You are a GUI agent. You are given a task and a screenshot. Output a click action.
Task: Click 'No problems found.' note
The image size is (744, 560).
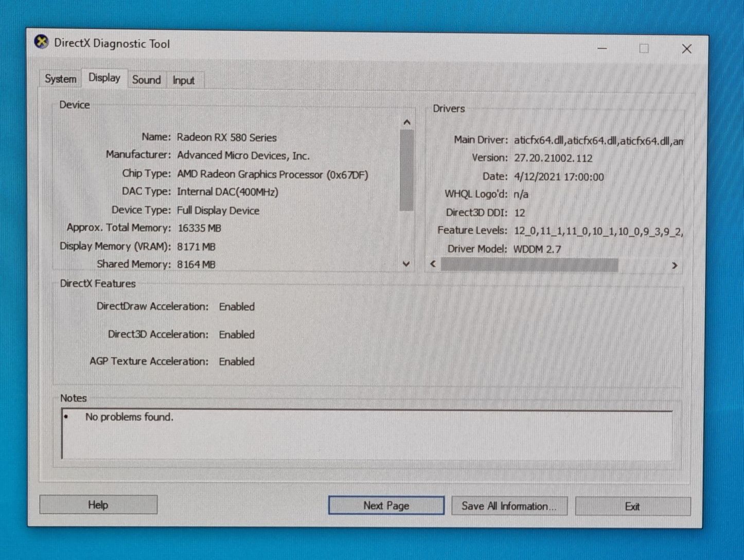coord(129,417)
